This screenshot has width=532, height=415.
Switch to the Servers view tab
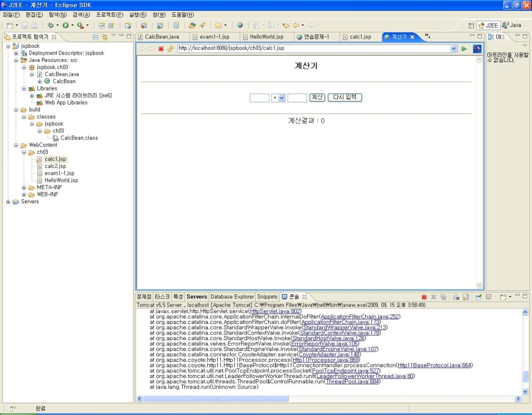point(197,296)
